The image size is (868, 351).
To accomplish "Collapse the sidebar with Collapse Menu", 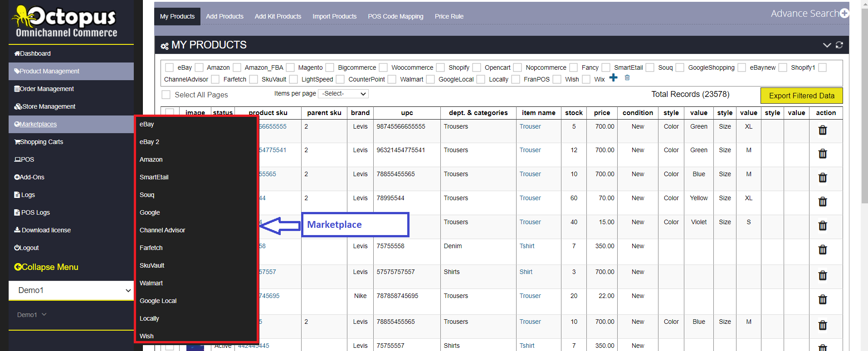I will [46, 267].
